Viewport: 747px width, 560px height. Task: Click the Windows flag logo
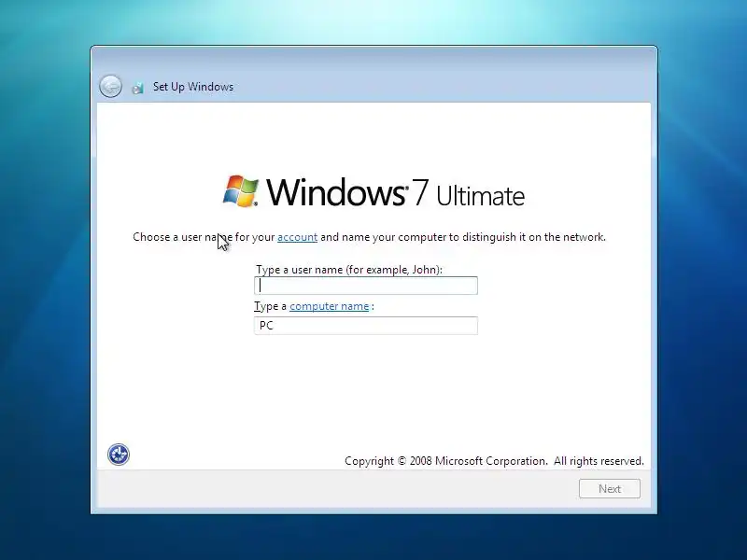(x=241, y=191)
